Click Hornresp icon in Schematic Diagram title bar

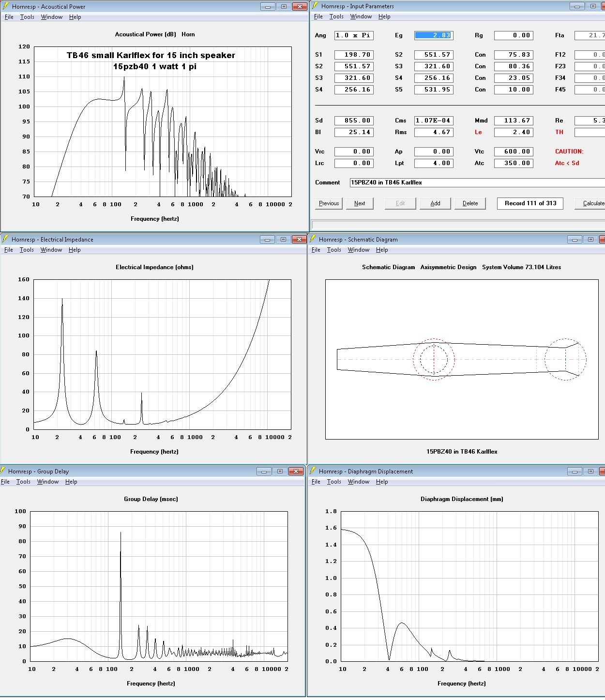point(314,239)
